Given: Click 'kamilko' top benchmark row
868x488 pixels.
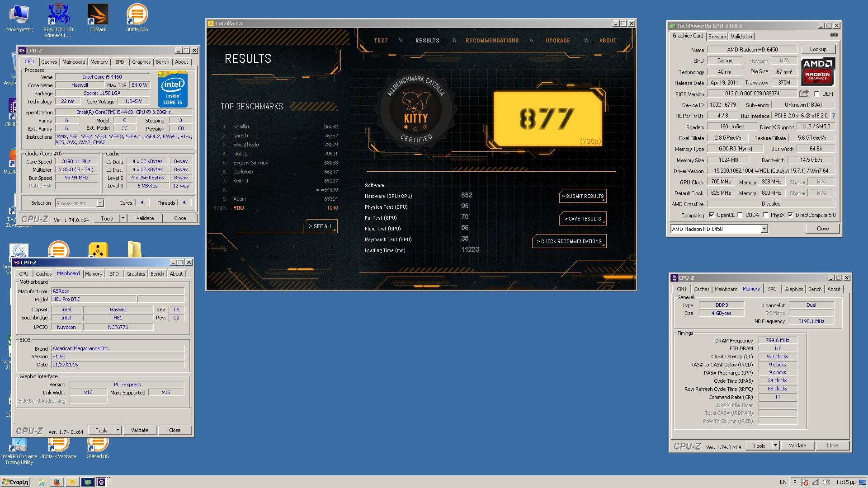Looking at the screenshot, I should (279, 127).
